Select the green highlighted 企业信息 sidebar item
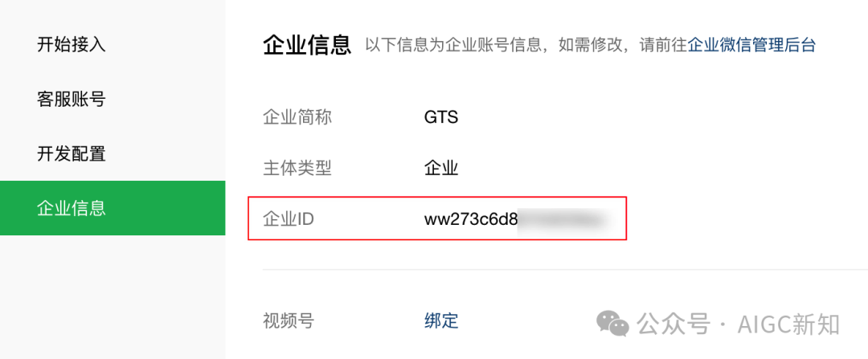This screenshot has height=359, width=868. [x=113, y=208]
